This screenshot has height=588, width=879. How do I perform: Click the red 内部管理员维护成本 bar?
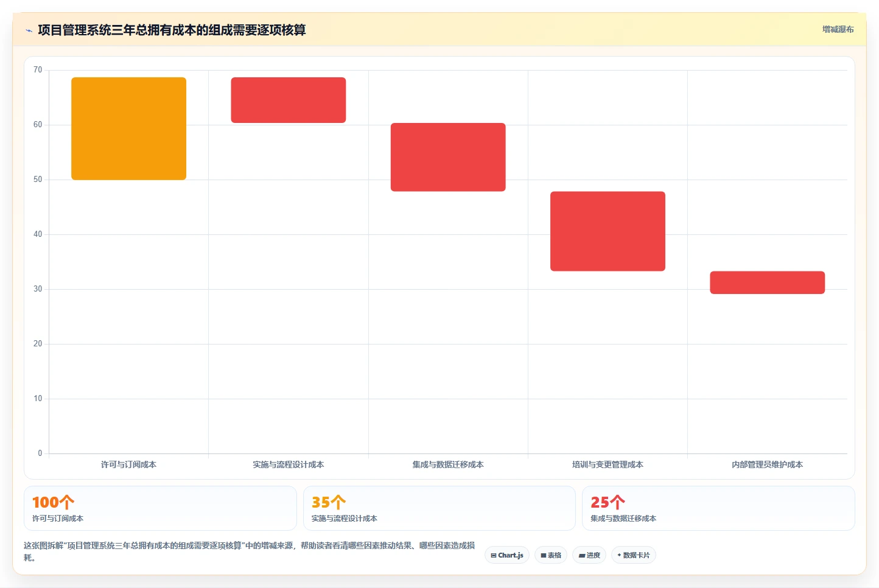[767, 282]
